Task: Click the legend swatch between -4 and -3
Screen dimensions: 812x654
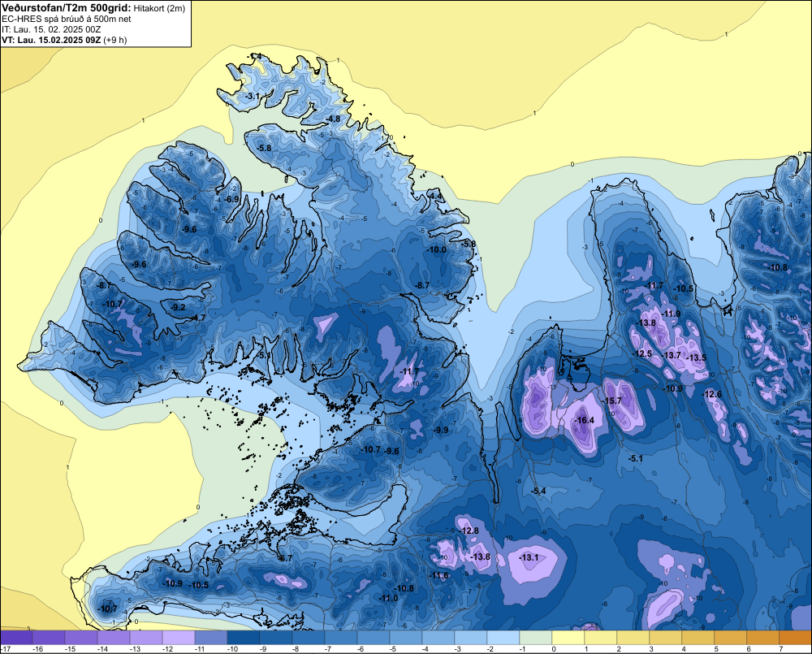Action: [438, 638]
